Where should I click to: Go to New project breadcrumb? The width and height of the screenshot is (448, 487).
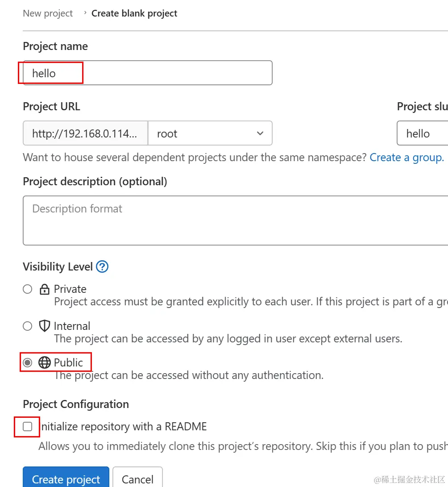48,13
